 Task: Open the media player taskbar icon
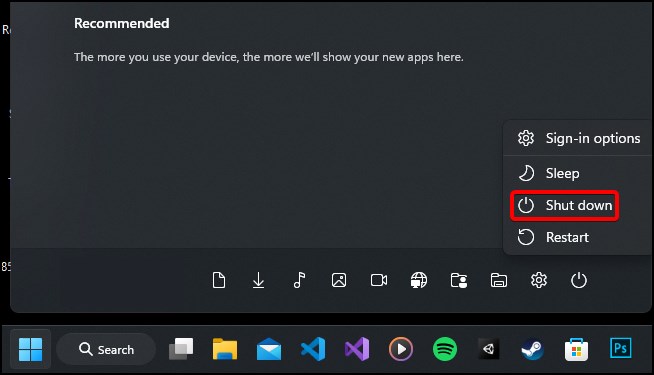[401, 349]
